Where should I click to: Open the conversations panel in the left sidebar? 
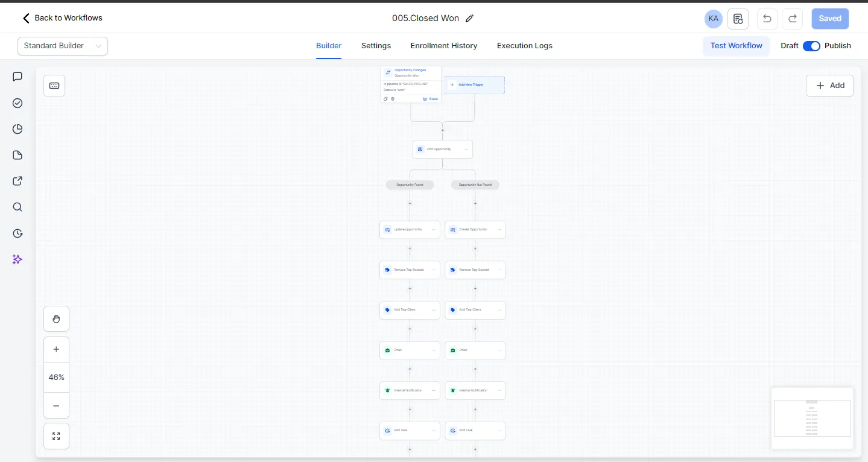(17, 77)
